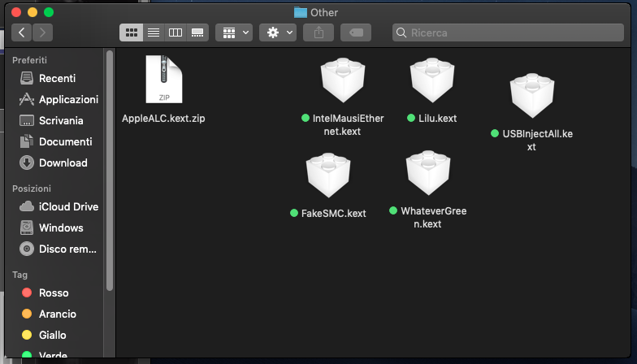
Task: Open the gear action menu
Action: pyautogui.click(x=278, y=32)
